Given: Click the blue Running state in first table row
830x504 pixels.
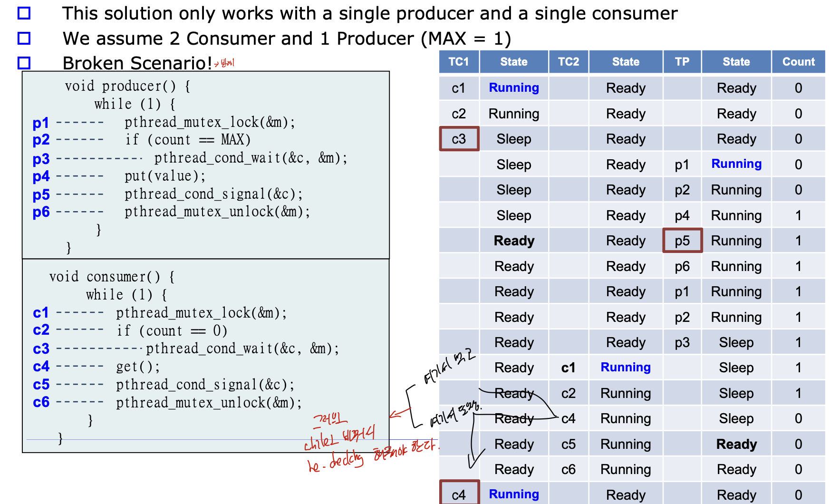Looking at the screenshot, I should click(x=514, y=88).
